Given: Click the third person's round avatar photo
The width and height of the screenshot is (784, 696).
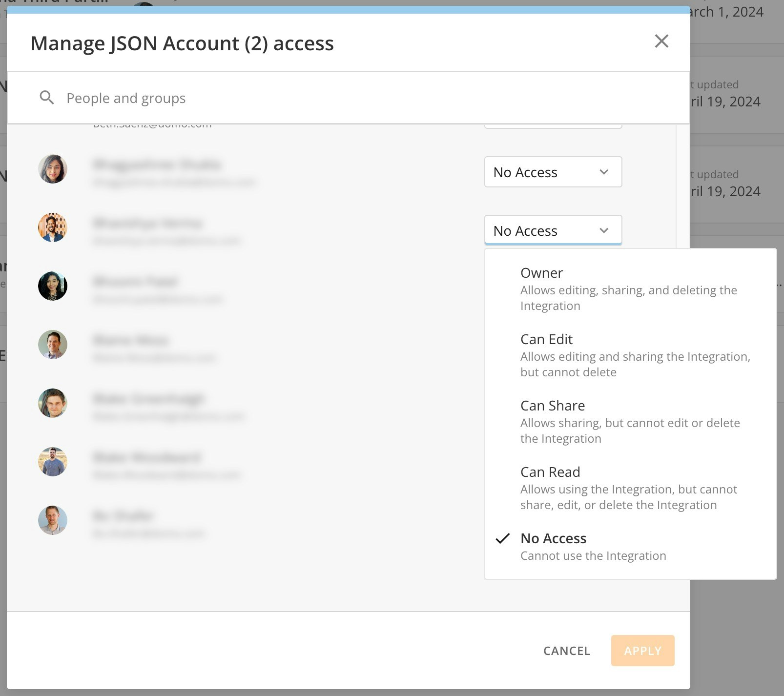Looking at the screenshot, I should pos(53,286).
